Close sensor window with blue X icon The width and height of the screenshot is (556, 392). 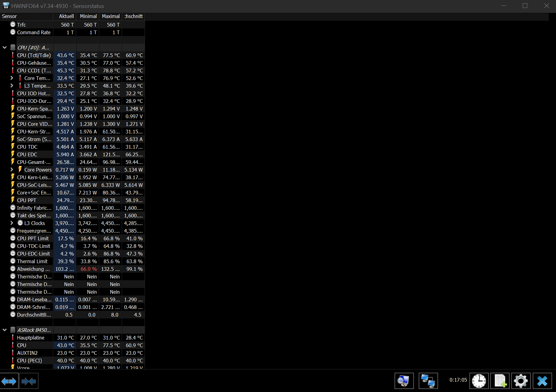click(542, 381)
